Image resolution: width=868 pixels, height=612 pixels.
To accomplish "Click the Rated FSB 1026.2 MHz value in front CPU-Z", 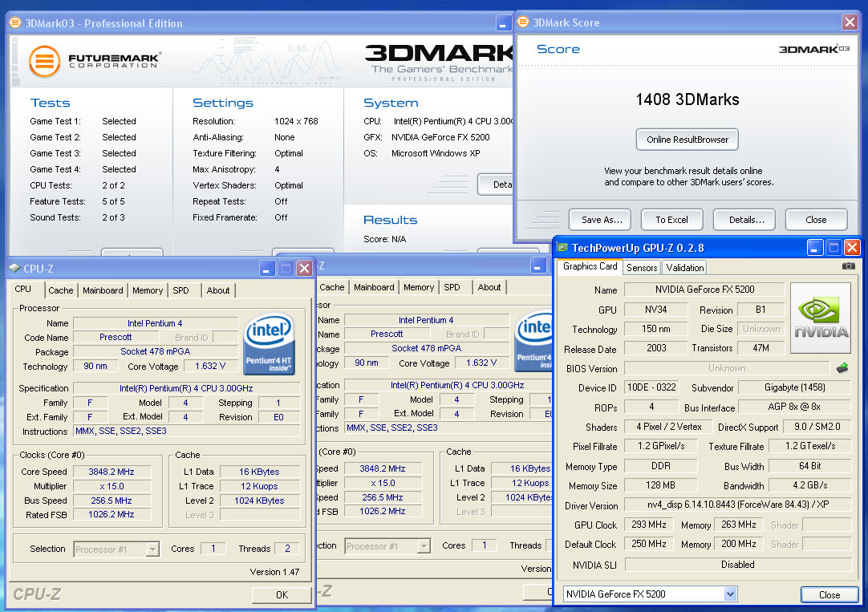I will coord(112,514).
